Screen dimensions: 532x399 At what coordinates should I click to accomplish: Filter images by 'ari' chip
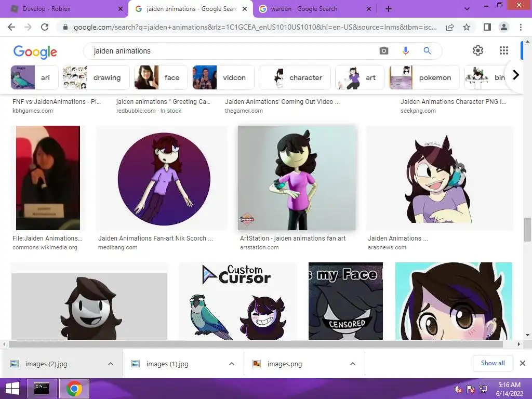tap(35, 77)
